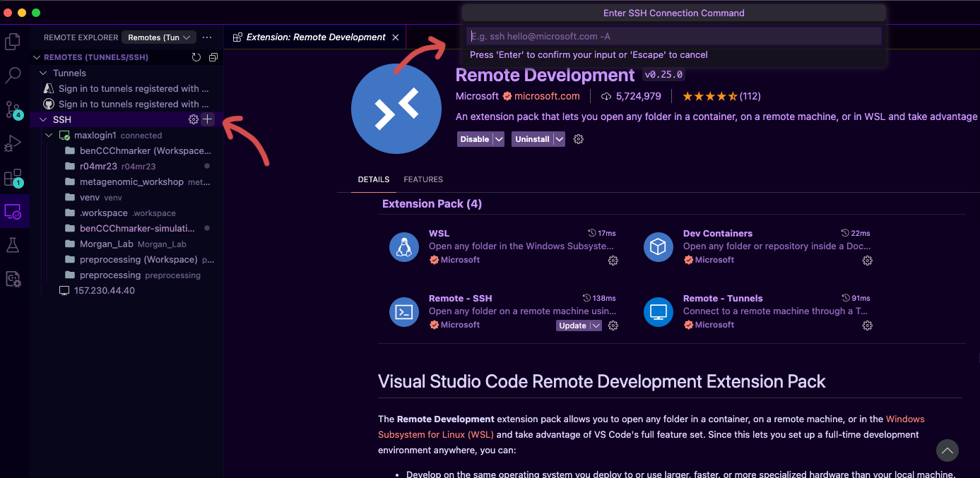Focus the SSH connection command input
This screenshot has width=980, height=478.
click(674, 36)
